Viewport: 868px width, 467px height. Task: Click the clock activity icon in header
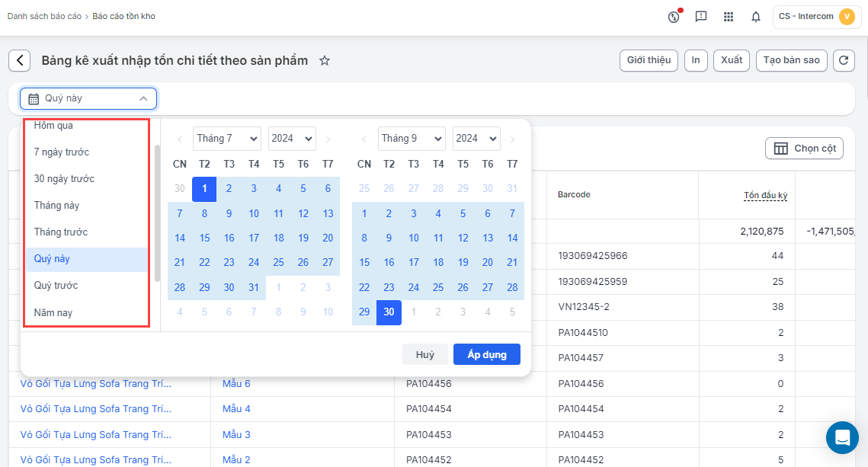674,17
